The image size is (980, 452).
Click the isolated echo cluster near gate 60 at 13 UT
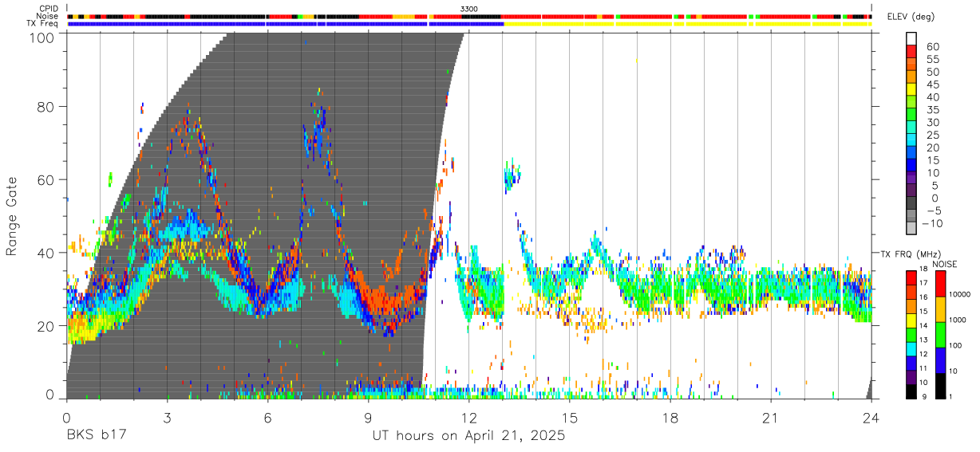pyautogui.click(x=512, y=175)
